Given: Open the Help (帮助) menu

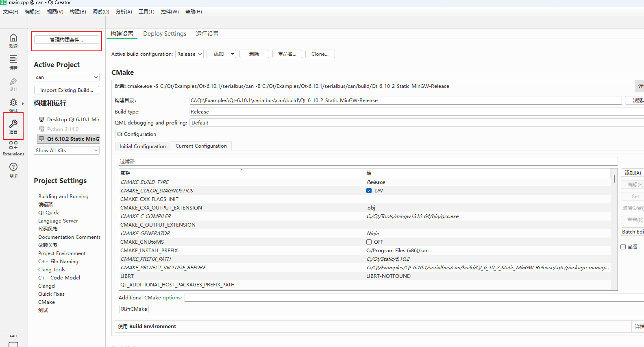Looking at the screenshot, I should tap(194, 11).
